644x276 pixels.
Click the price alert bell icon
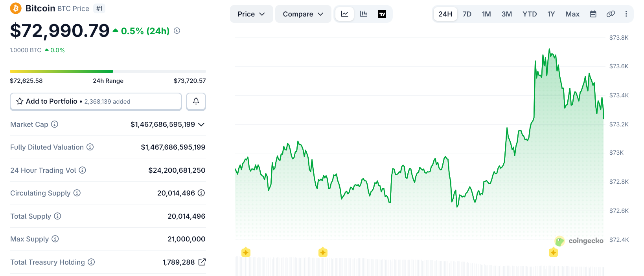click(196, 101)
